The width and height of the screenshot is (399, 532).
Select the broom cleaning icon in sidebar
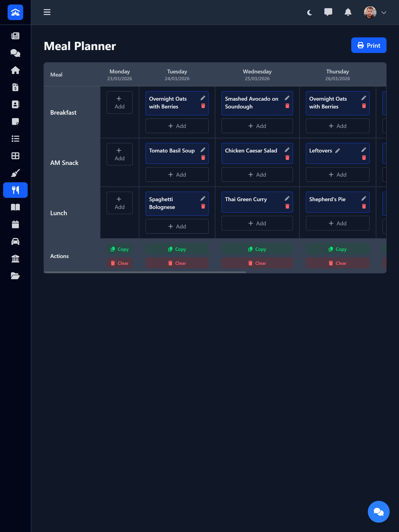pyautogui.click(x=15, y=173)
